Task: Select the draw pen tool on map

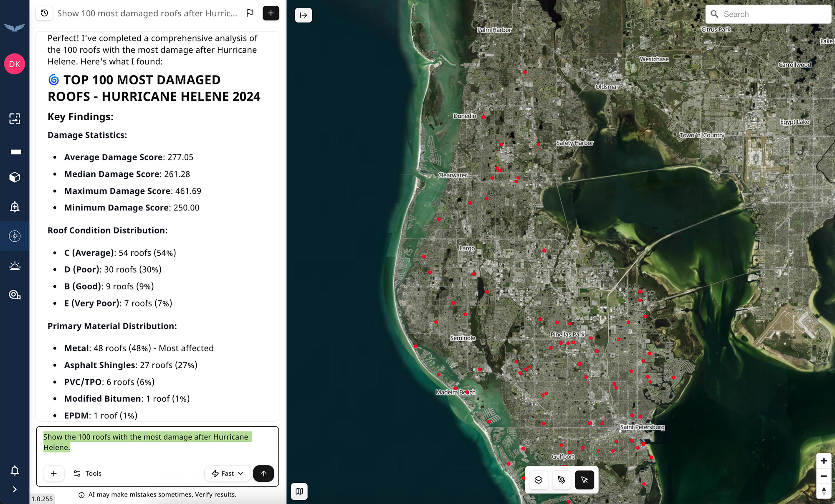Action: point(562,480)
